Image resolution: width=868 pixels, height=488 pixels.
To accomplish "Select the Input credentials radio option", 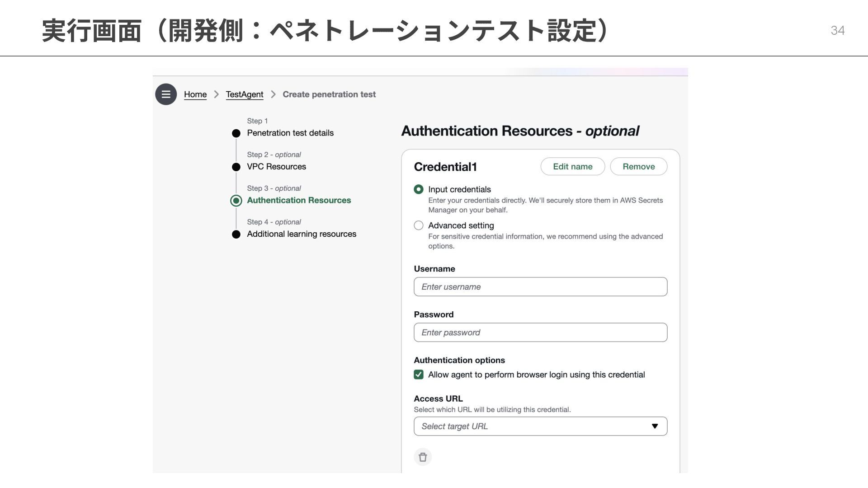I will pos(419,189).
